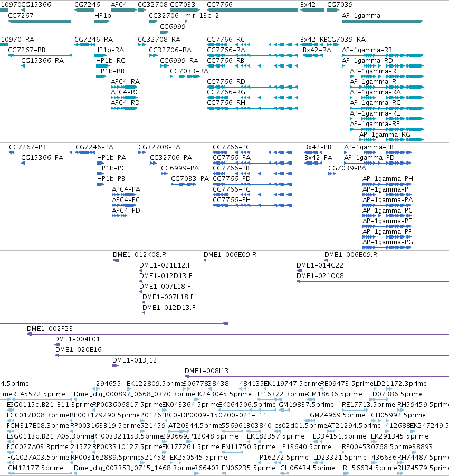Select EST GH06434.5prime
Viewport: 449px width, 476px height.
(x=308, y=468)
